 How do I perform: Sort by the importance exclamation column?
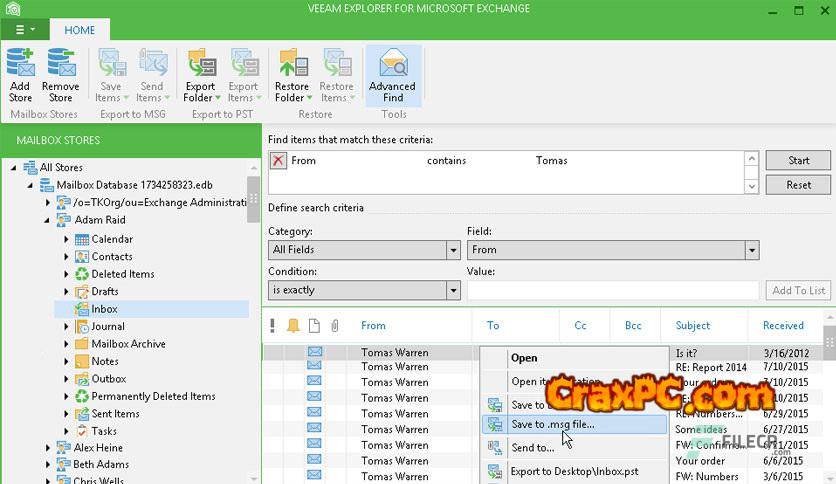pyautogui.click(x=272, y=325)
